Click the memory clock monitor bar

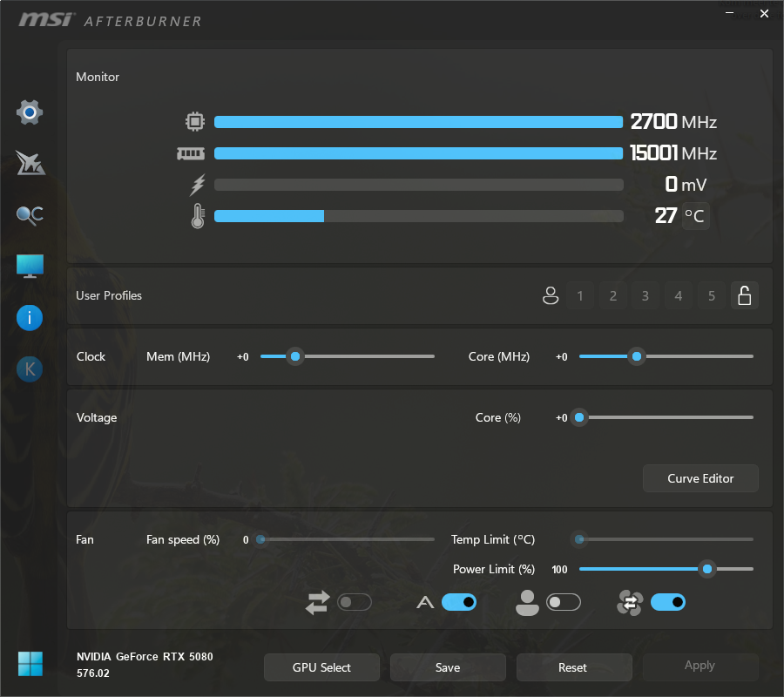pyautogui.click(x=418, y=153)
